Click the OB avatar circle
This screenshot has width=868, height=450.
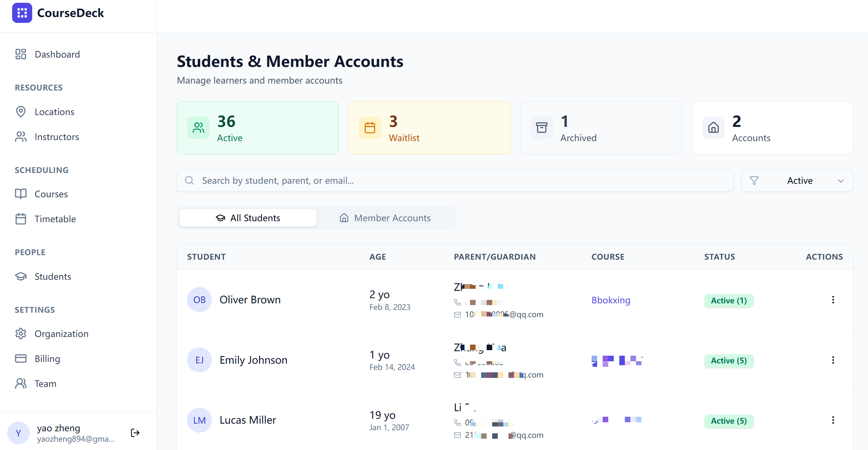(200, 300)
